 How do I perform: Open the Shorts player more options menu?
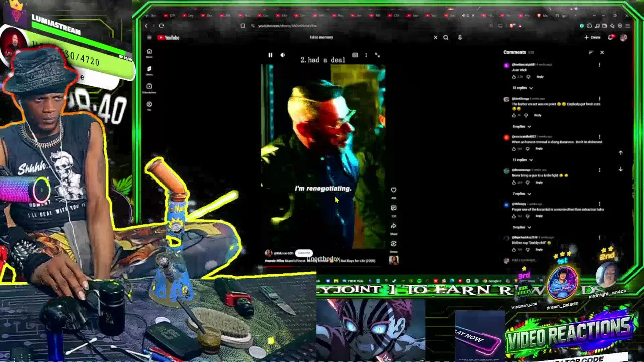[366, 55]
